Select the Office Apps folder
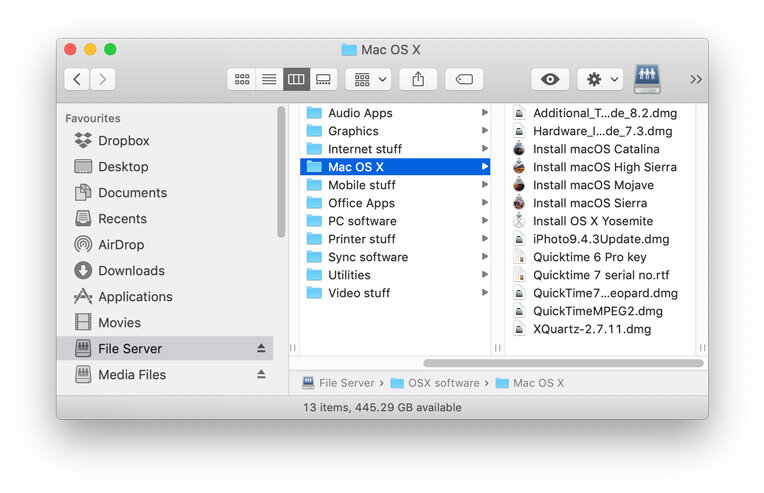Viewport: 764px width, 493px height. click(x=395, y=203)
